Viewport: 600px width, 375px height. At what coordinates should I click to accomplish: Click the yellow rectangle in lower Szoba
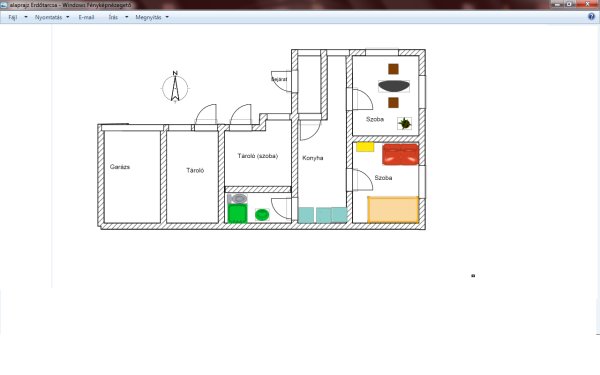(365, 147)
